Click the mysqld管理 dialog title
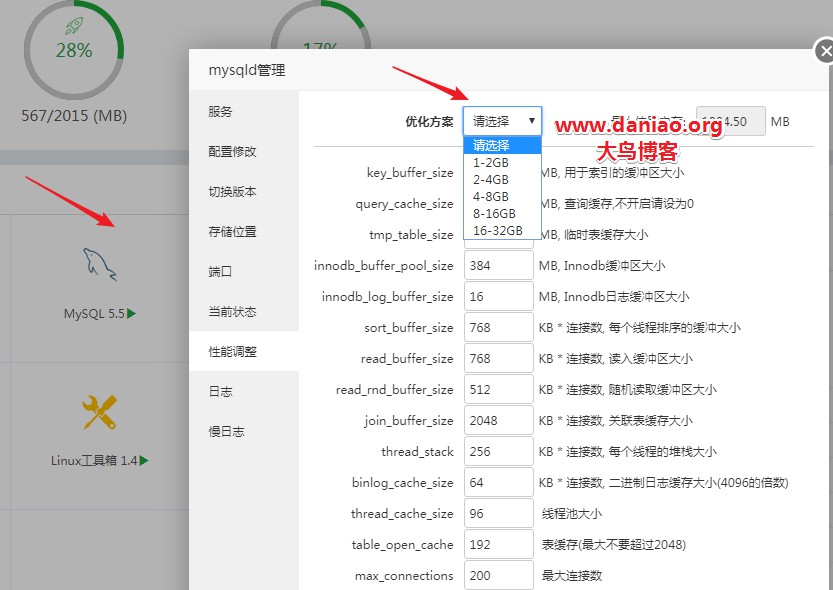 coord(247,70)
